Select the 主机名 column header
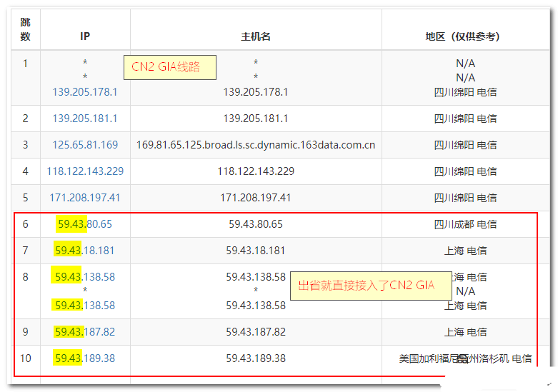The image size is (558, 392). pyautogui.click(x=256, y=36)
